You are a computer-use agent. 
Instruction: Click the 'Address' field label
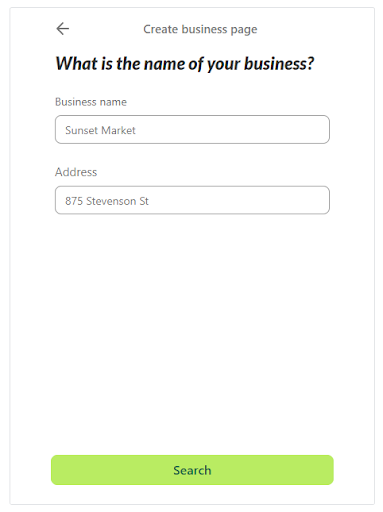point(76,172)
